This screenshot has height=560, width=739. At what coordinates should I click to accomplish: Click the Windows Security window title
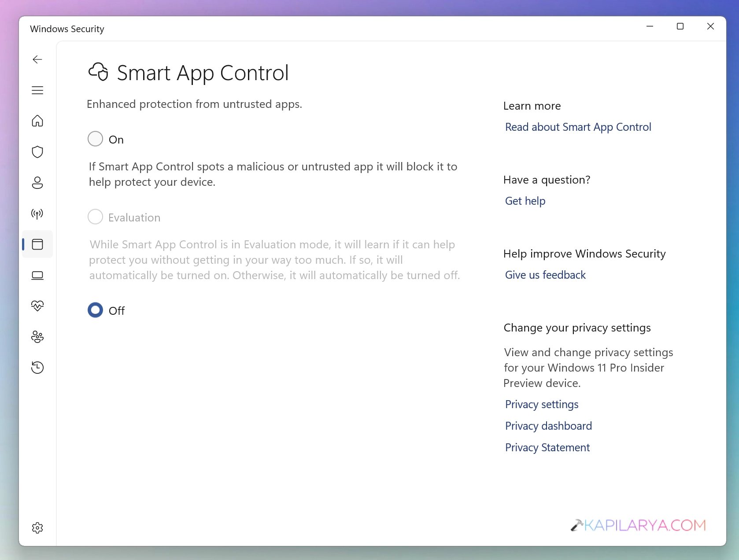(67, 29)
